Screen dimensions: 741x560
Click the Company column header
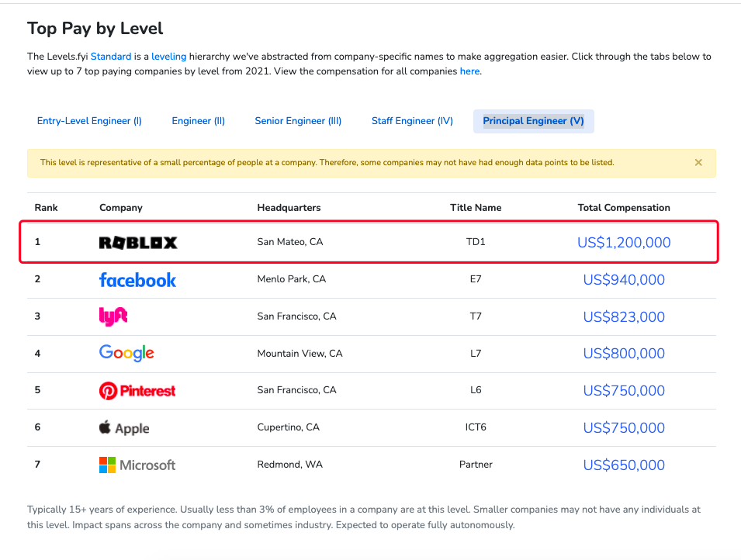click(x=121, y=207)
